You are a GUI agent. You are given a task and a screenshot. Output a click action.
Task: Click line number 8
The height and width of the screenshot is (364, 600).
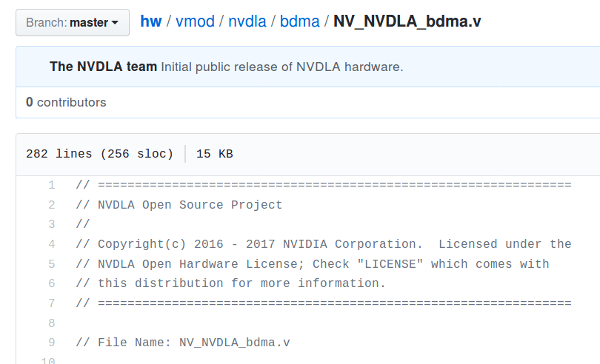pos(52,323)
